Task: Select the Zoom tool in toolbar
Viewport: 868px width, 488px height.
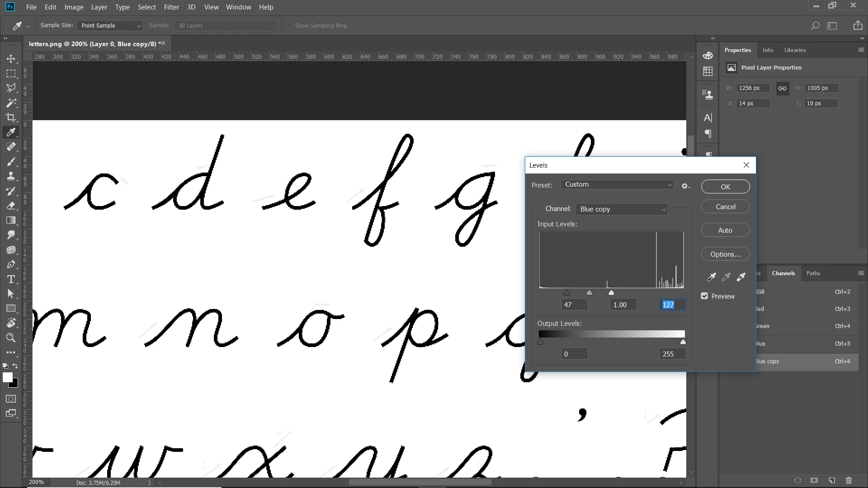Action: tap(11, 338)
